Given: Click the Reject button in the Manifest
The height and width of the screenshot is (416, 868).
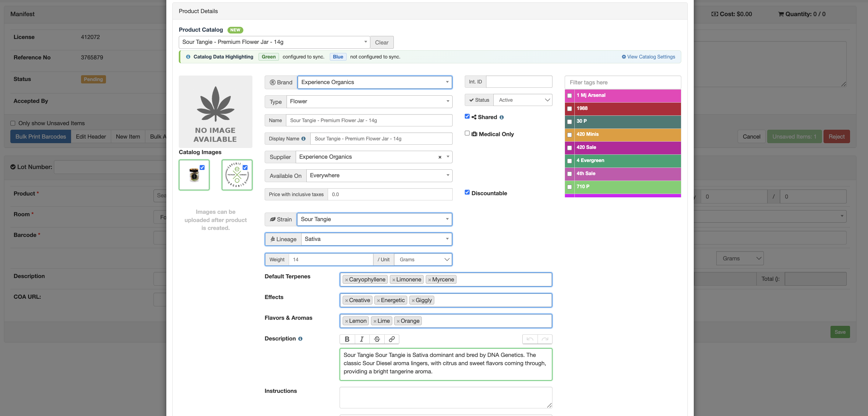Looking at the screenshot, I should pos(836,136).
